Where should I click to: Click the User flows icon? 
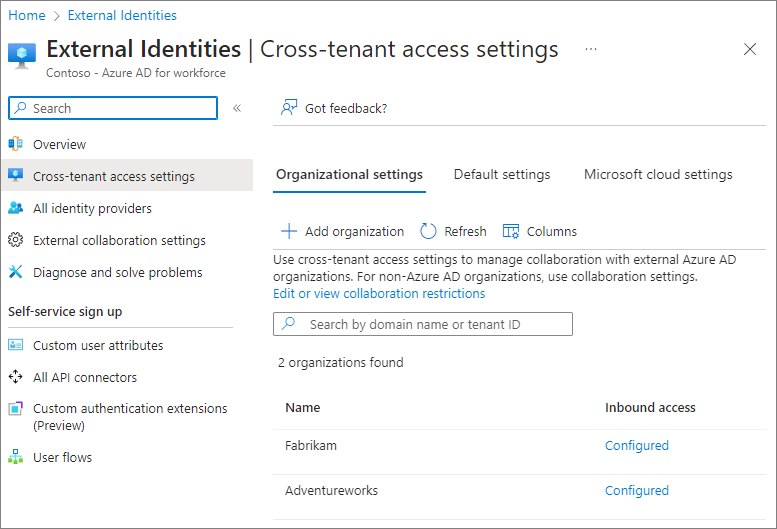(x=15, y=457)
